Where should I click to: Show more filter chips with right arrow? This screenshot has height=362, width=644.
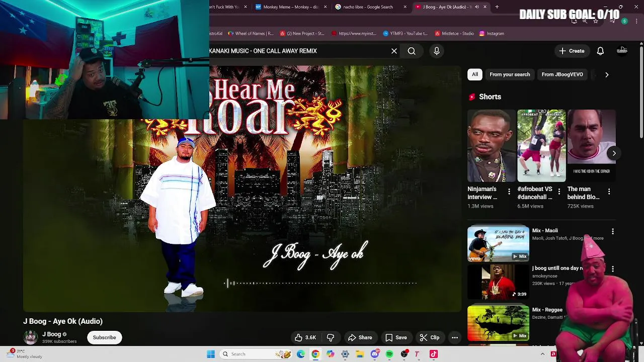(x=607, y=74)
